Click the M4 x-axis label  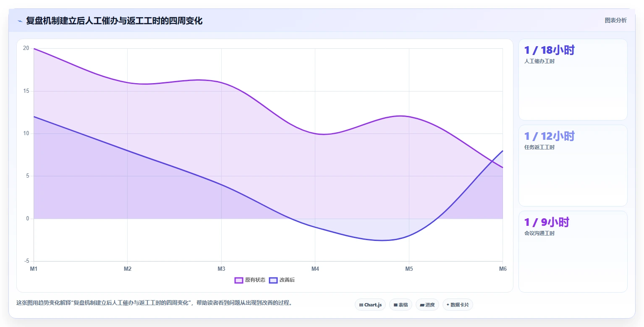[315, 269]
